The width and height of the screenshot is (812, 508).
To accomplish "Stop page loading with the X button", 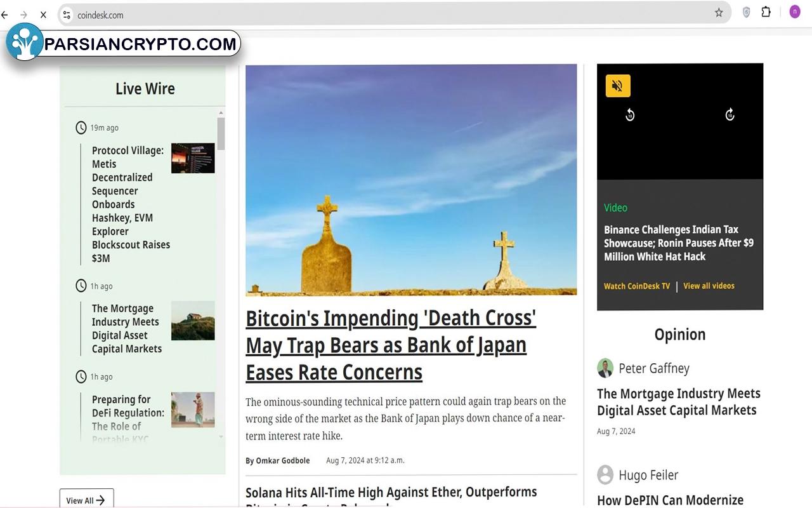I will 43,14.
